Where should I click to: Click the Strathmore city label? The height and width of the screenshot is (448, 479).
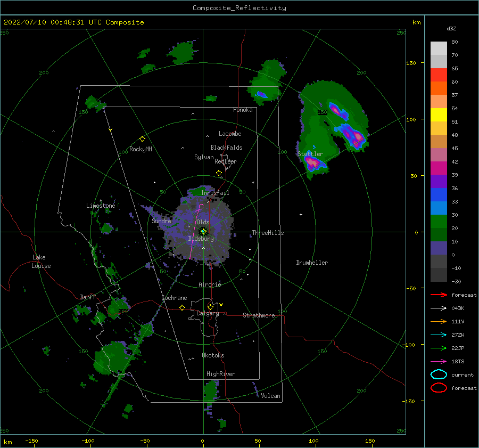tap(259, 315)
